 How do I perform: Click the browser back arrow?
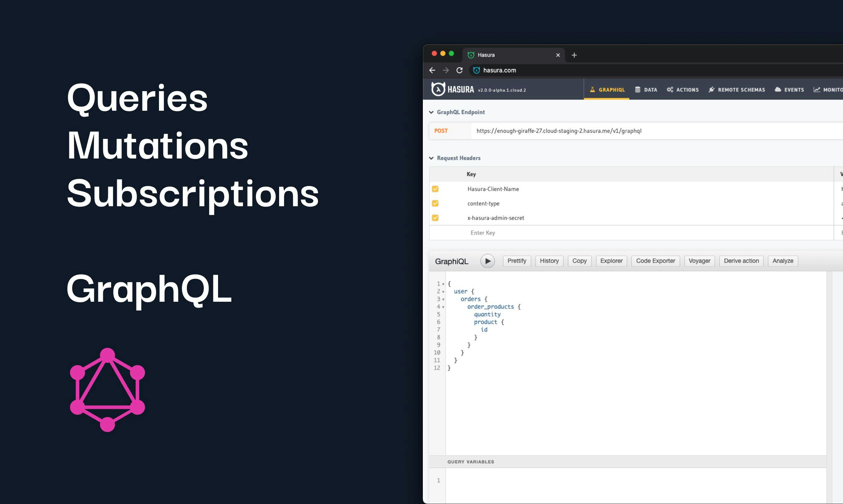(x=432, y=70)
